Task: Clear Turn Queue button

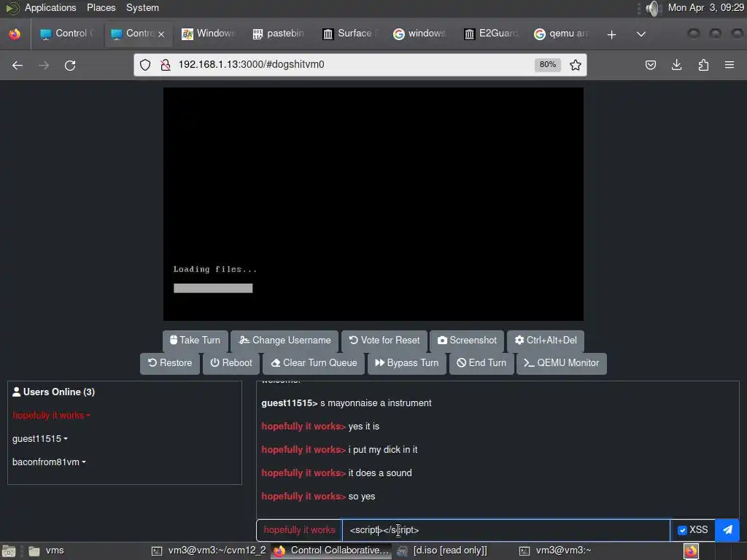Action: 314,363
